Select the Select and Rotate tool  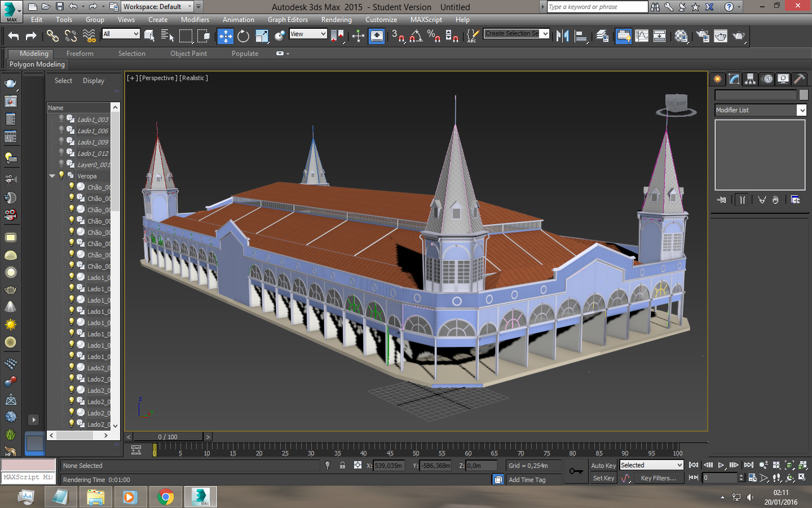(x=243, y=36)
